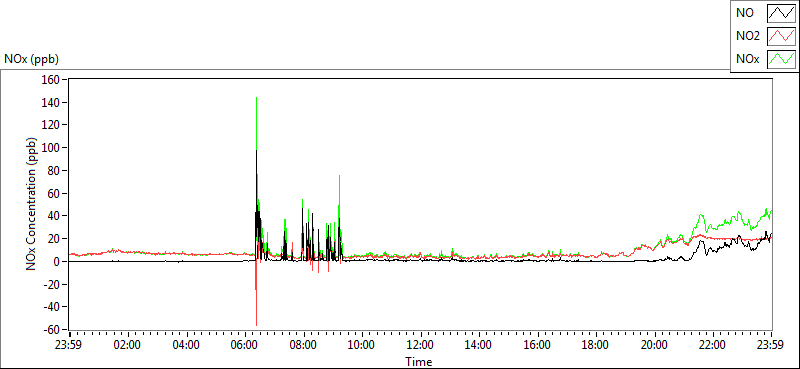
Task: Click the -60 y-axis minimum value
Action: [x=53, y=330]
